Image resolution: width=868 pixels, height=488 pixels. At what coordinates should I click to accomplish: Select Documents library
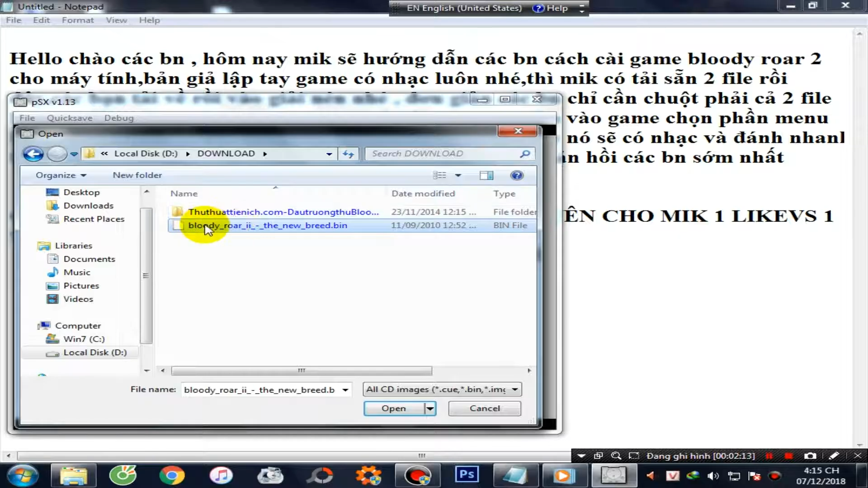click(x=89, y=259)
